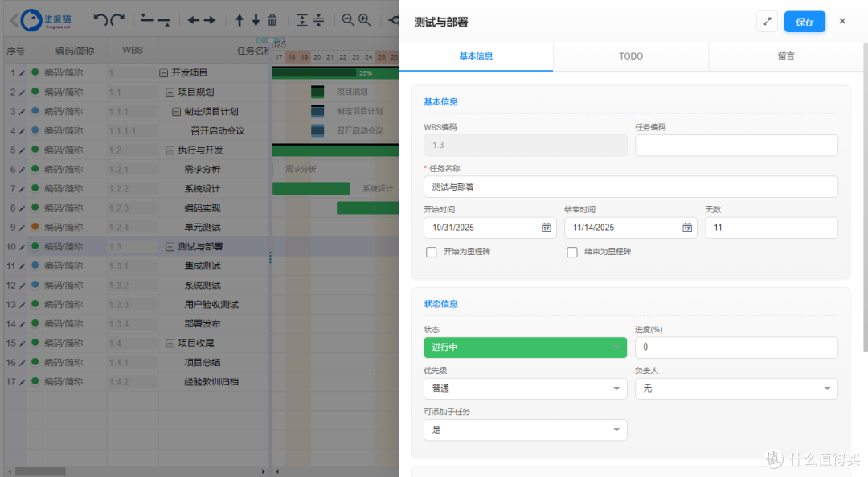
Task: Click the 开发项目 25% progress bar
Action: click(x=335, y=72)
